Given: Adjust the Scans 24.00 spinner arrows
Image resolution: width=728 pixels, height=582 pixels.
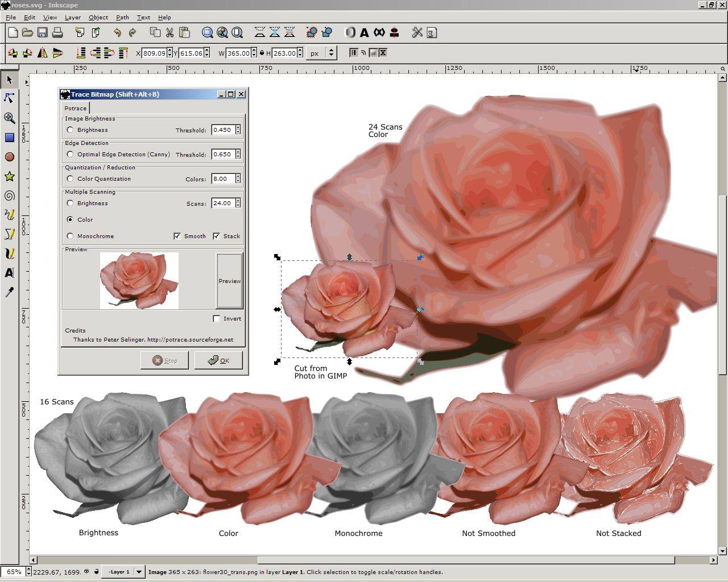Looking at the screenshot, I should click(x=238, y=203).
